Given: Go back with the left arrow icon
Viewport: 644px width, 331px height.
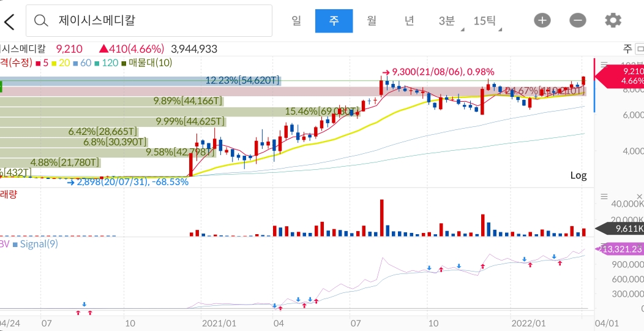Looking at the screenshot, I should pos(9,21).
